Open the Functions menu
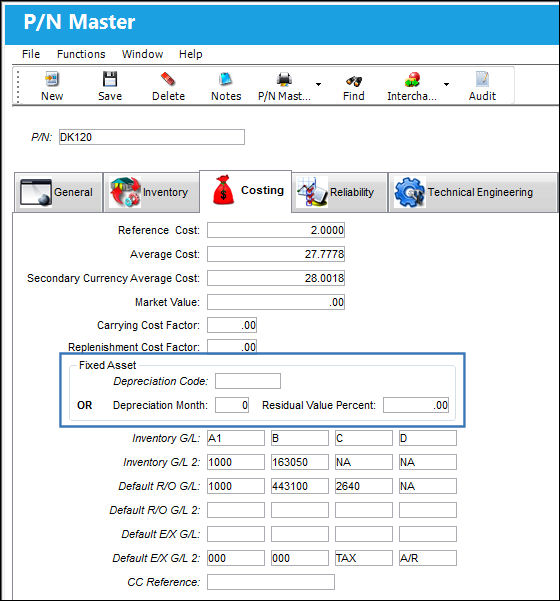 (x=81, y=54)
